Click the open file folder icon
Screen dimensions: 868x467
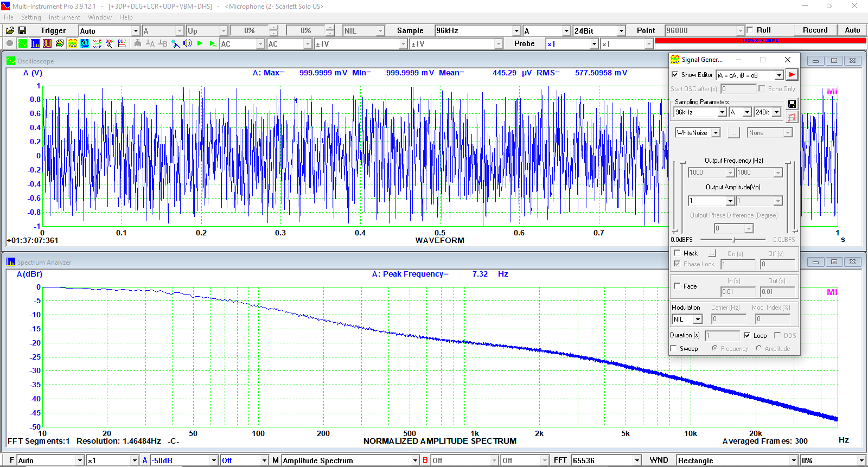(10, 30)
